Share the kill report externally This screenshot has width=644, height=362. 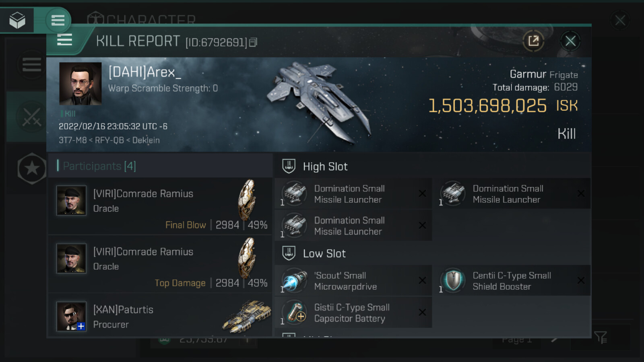(x=533, y=41)
